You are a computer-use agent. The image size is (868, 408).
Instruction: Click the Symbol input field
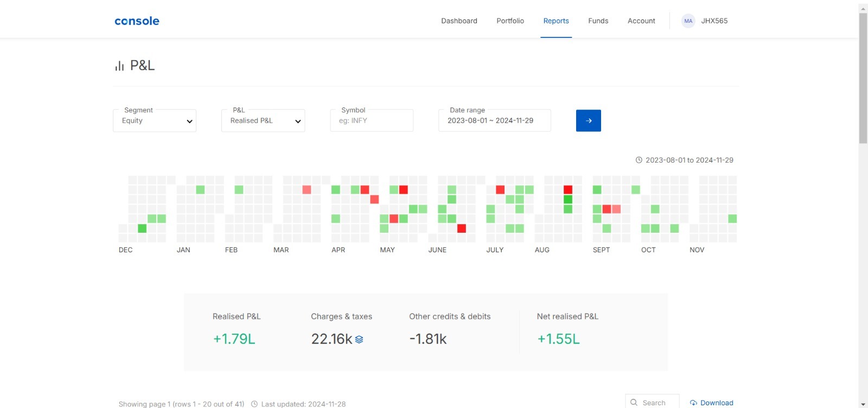pos(372,120)
